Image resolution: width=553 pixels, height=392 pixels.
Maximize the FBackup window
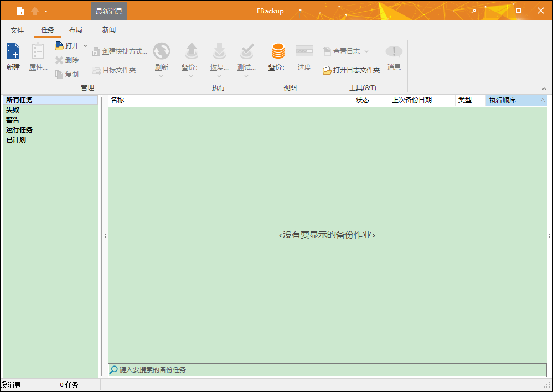[519, 11]
